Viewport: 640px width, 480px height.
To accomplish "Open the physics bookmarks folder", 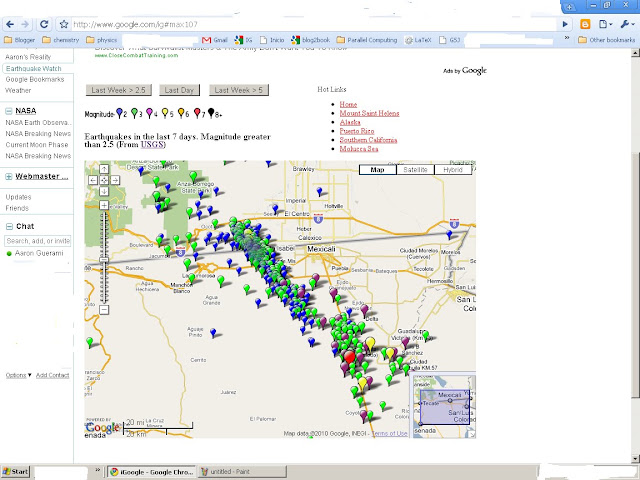I will click(102, 40).
